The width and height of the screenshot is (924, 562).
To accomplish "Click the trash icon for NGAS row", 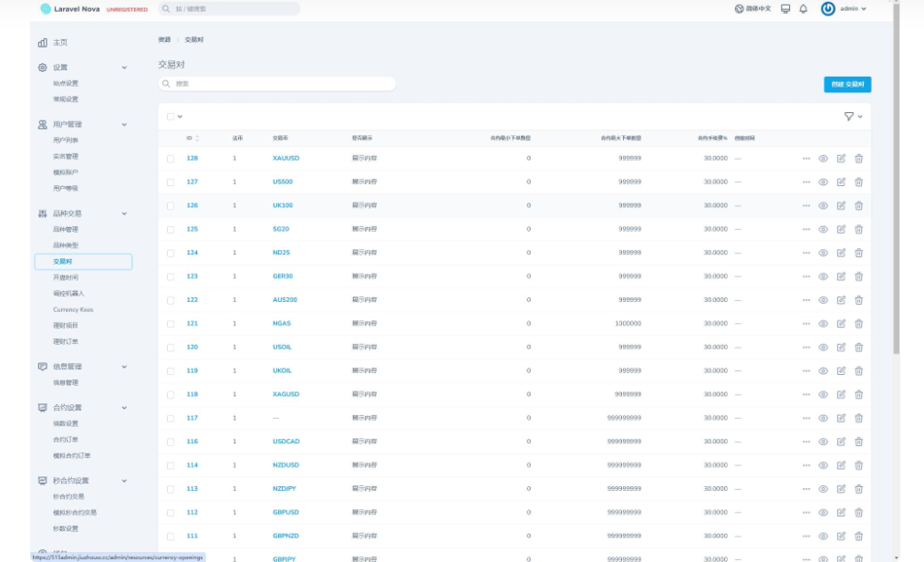I will coord(858,324).
